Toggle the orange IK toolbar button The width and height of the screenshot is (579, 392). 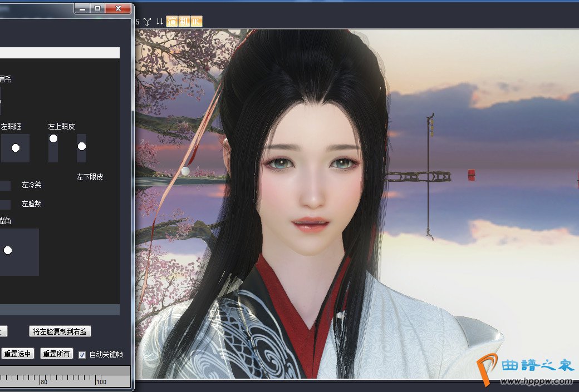[x=196, y=22]
